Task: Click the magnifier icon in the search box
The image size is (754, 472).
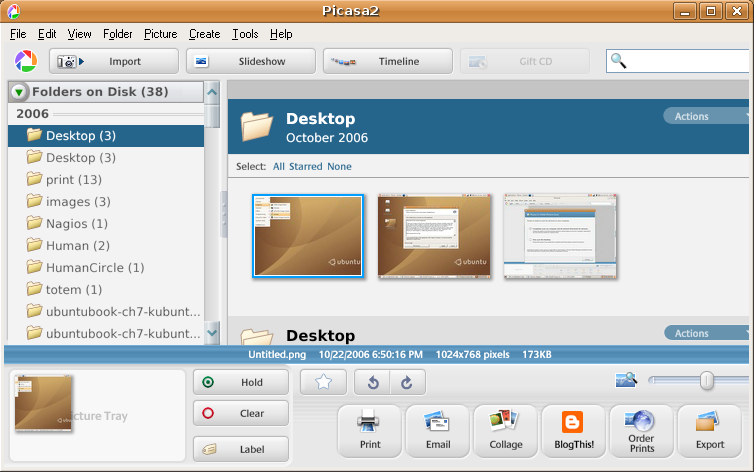Action: click(x=618, y=61)
